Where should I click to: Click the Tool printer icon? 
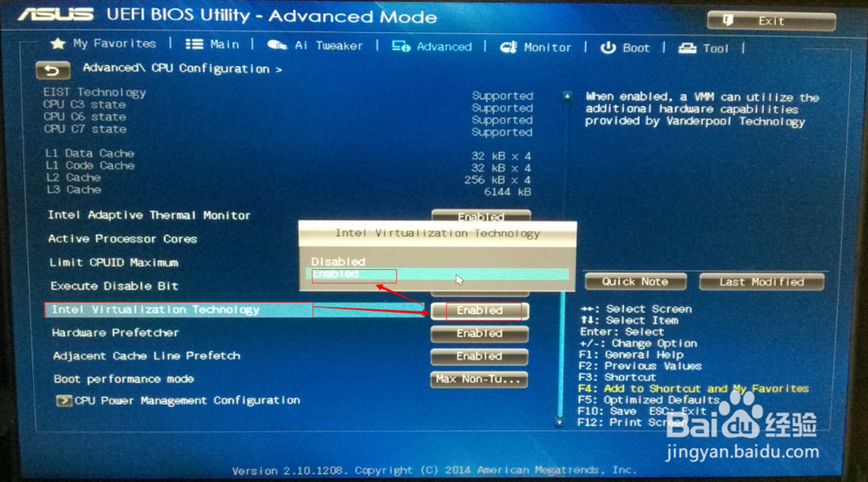(687, 49)
